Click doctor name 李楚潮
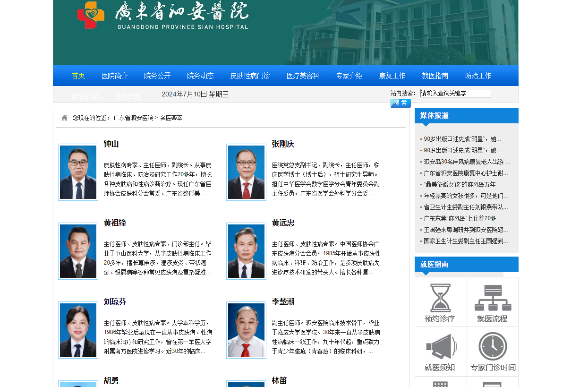The width and height of the screenshot is (588, 387). click(283, 302)
